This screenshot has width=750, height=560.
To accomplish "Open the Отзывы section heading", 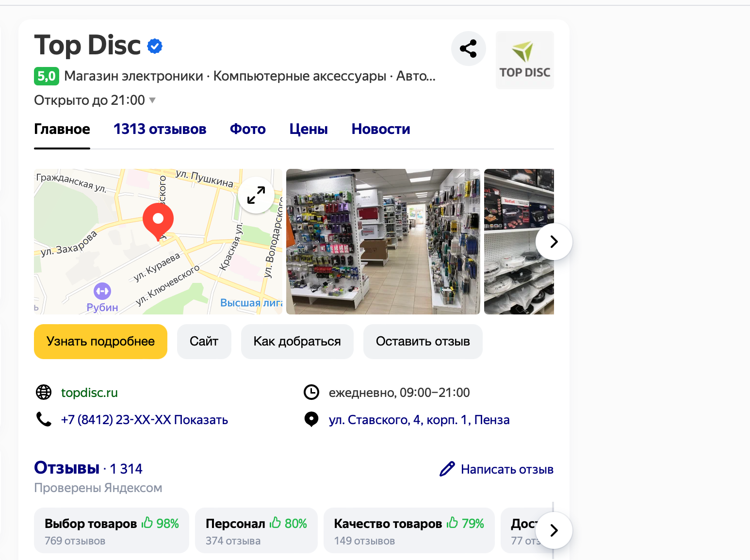I will [x=67, y=468].
